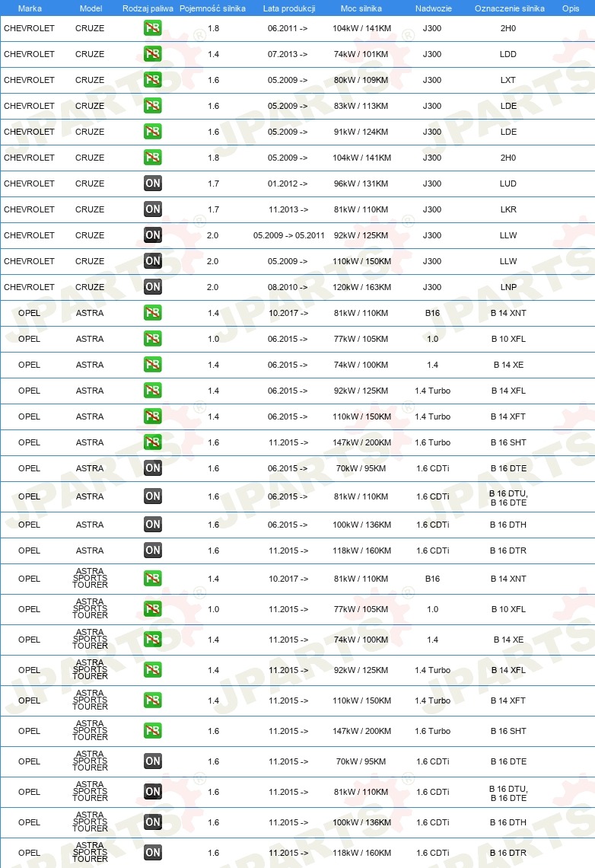Click ON icon in Astra 06.2015 B 16 DTH row
The height and width of the screenshot is (868, 595).
(153, 525)
